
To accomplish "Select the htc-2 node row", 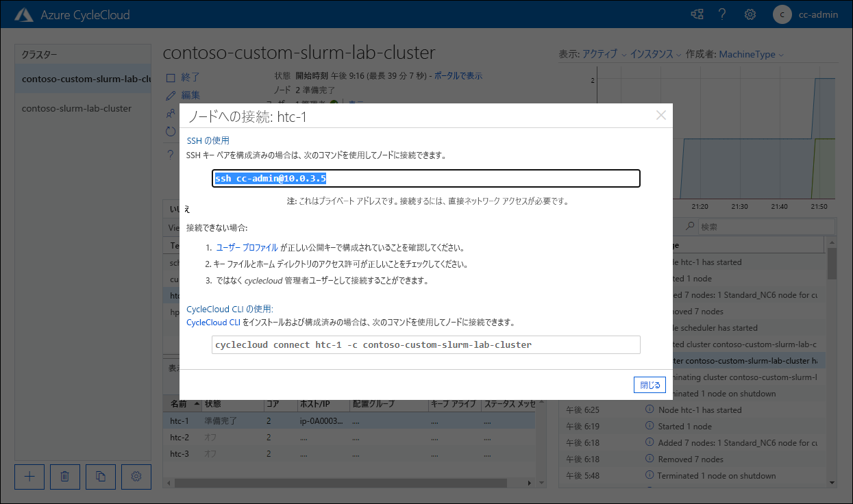I will (x=349, y=437).
